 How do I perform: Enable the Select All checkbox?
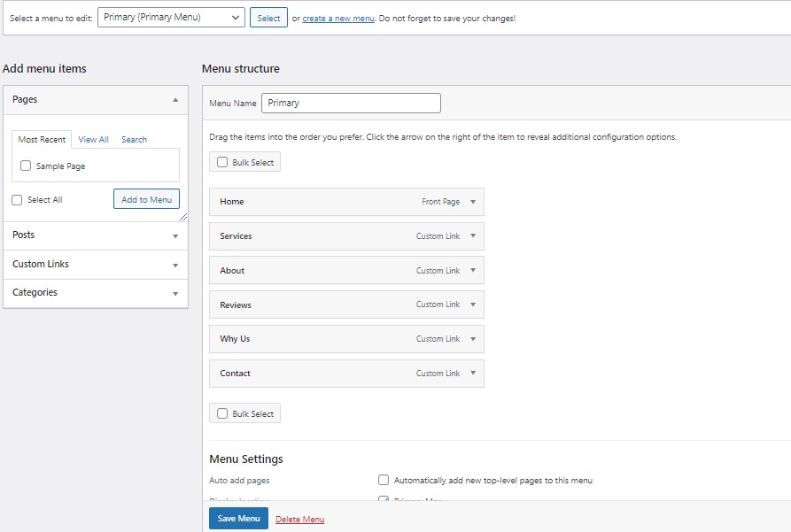17,200
